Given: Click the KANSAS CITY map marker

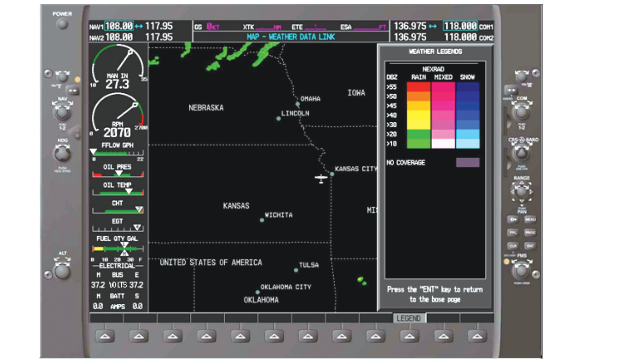Looking at the screenshot, I should pyautogui.click(x=332, y=174).
